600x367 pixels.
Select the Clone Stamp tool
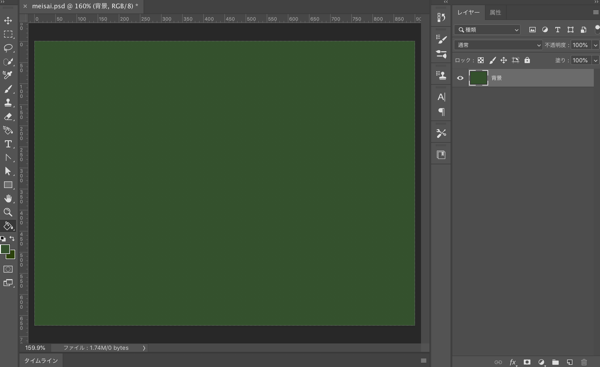click(x=8, y=103)
